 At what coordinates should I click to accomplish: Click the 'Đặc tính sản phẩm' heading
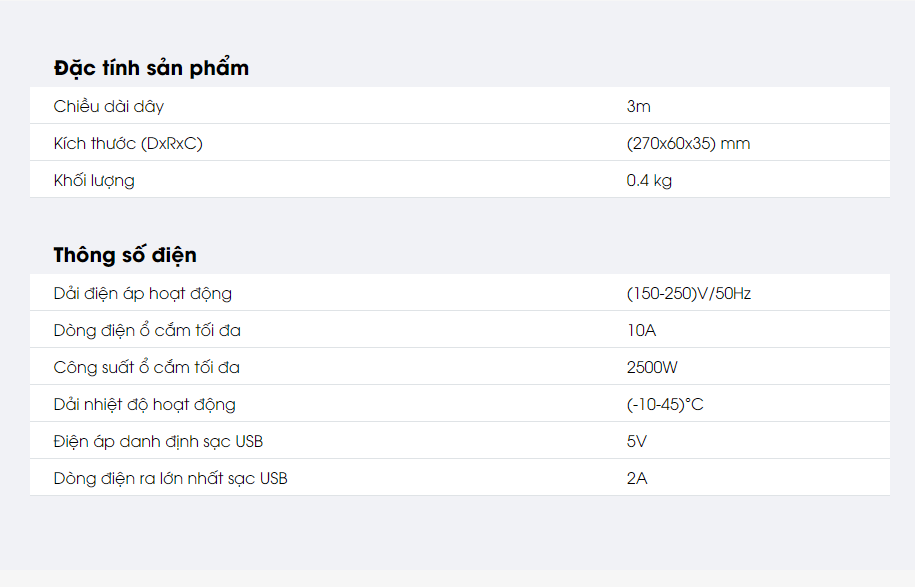[151, 68]
